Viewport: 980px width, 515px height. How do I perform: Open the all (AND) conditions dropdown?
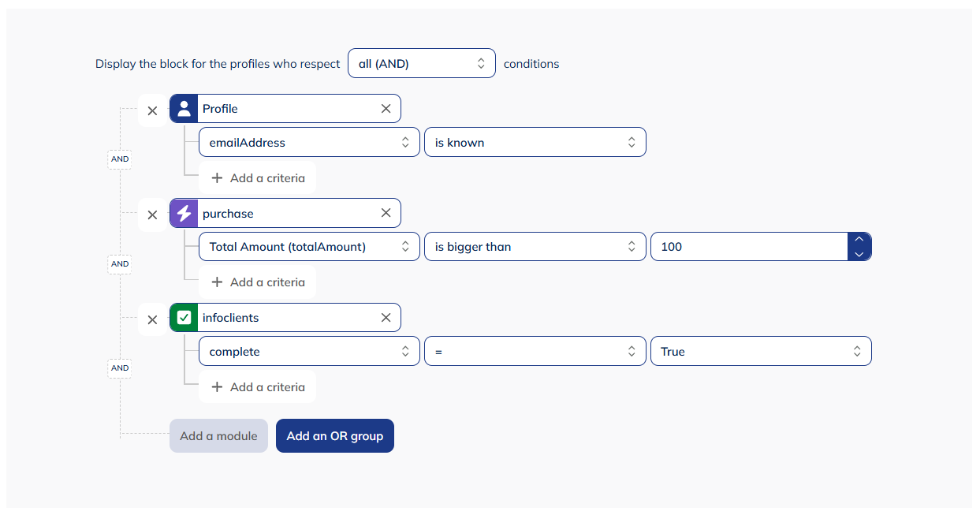(x=422, y=63)
